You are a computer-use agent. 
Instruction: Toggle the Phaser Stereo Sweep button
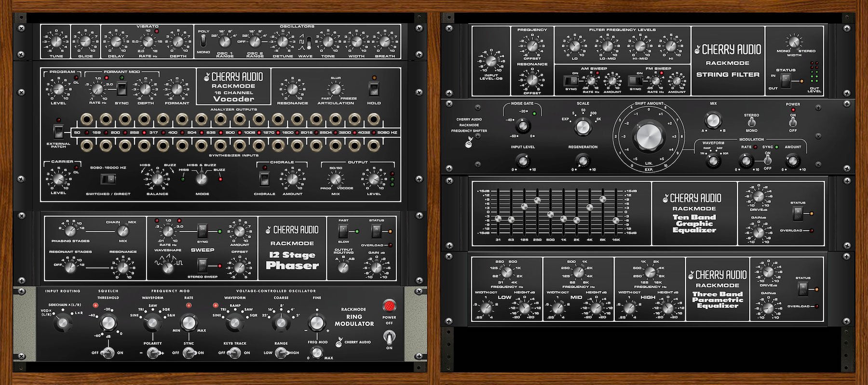click(203, 266)
